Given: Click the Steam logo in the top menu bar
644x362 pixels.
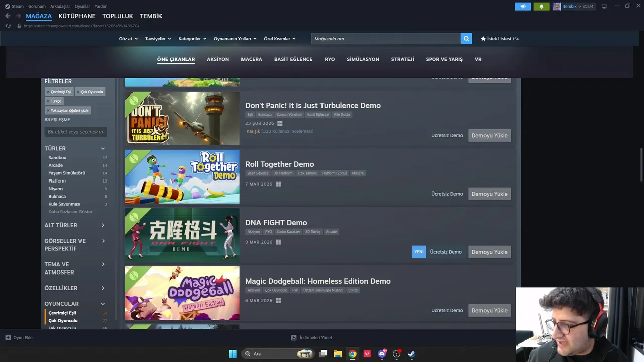Looking at the screenshot, I should pos(7,6).
